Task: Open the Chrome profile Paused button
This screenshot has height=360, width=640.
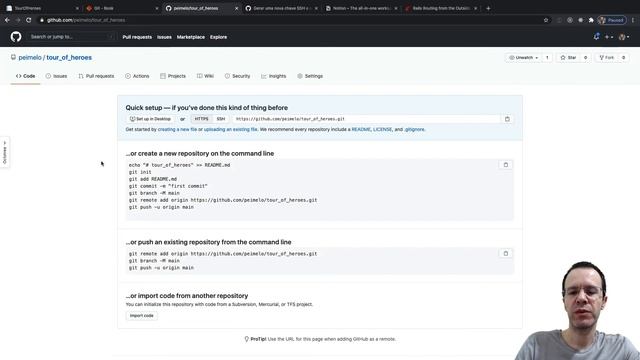Action: [611, 20]
